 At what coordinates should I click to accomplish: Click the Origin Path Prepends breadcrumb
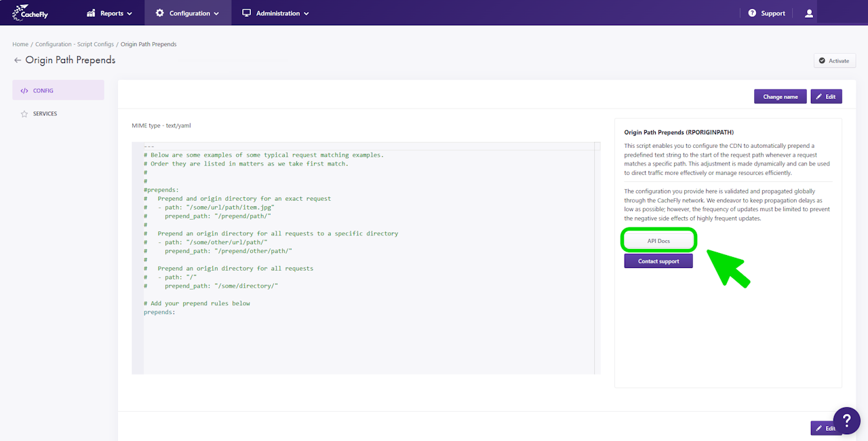pos(149,44)
